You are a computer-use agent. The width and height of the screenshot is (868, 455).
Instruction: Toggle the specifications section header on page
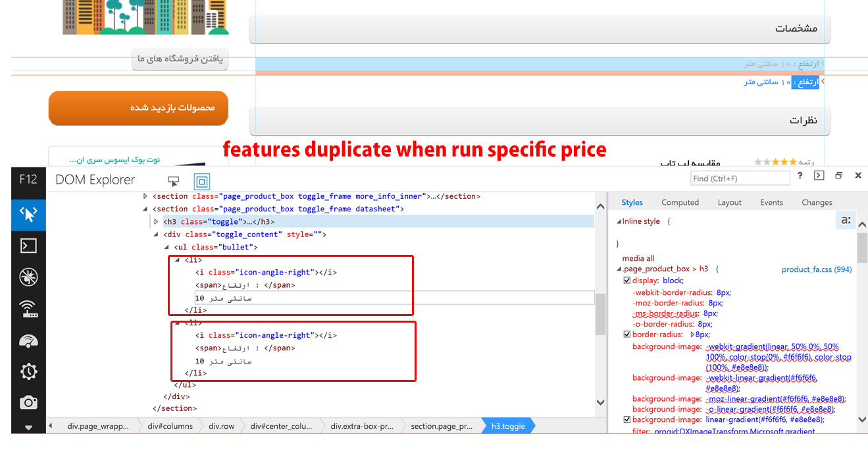pyautogui.click(x=540, y=29)
